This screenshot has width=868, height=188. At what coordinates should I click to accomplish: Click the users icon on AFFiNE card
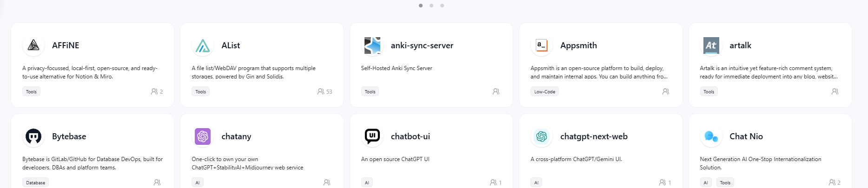154,91
